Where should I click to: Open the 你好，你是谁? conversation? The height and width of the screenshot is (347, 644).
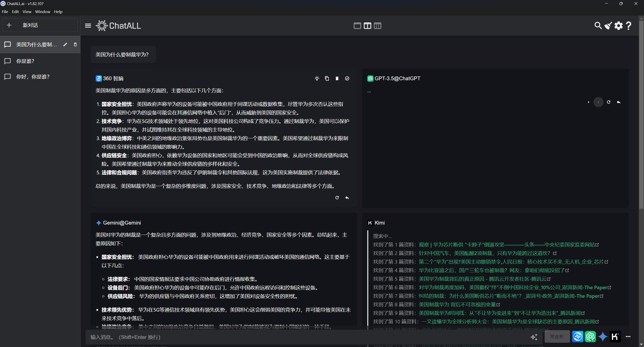click(x=40, y=77)
